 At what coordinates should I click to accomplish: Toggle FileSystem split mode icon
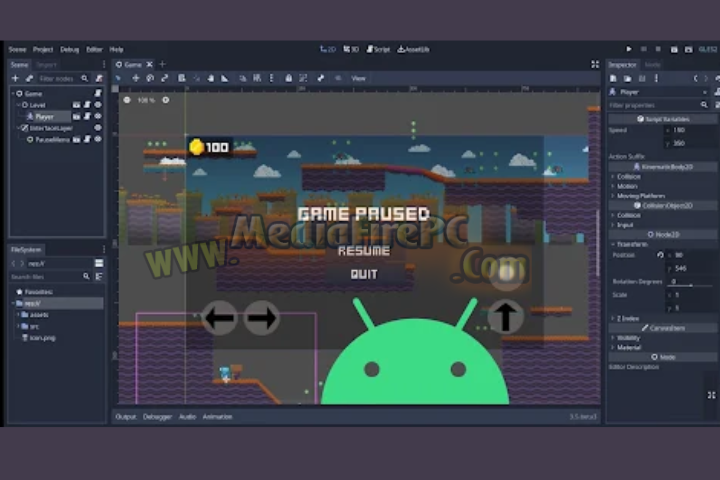99,263
